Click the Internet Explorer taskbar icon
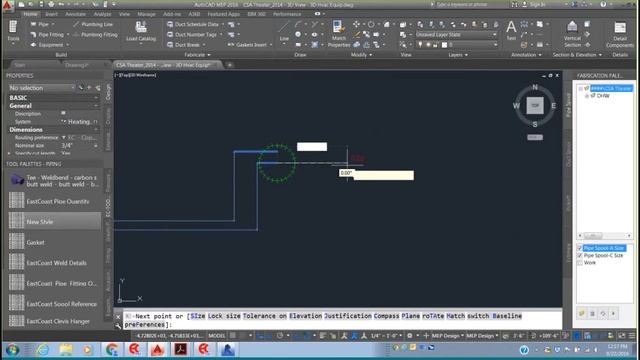Screen dimensions: 640x360 pos(42,349)
